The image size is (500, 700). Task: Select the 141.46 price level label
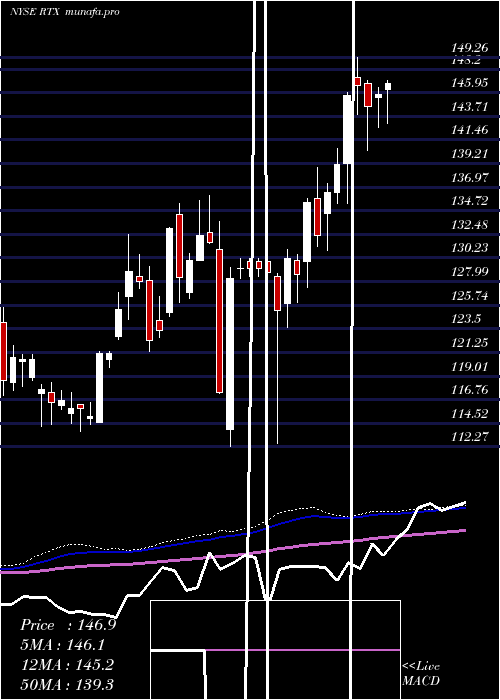[x=469, y=130]
